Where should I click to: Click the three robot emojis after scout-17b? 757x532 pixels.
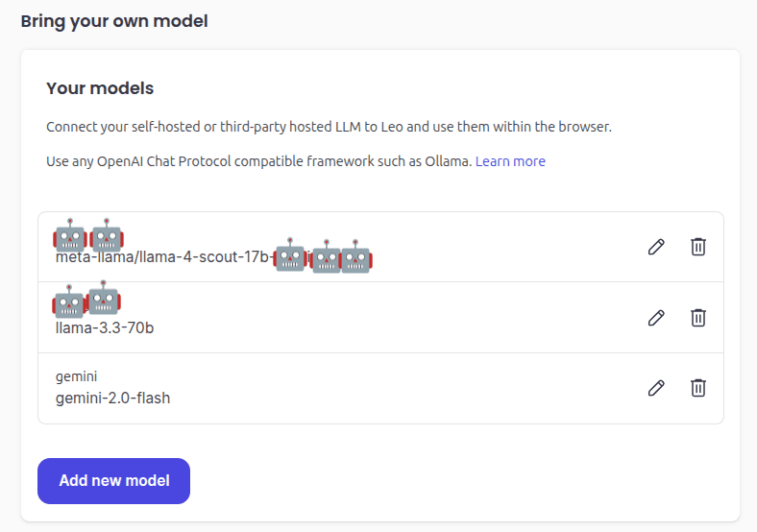click(x=323, y=257)
